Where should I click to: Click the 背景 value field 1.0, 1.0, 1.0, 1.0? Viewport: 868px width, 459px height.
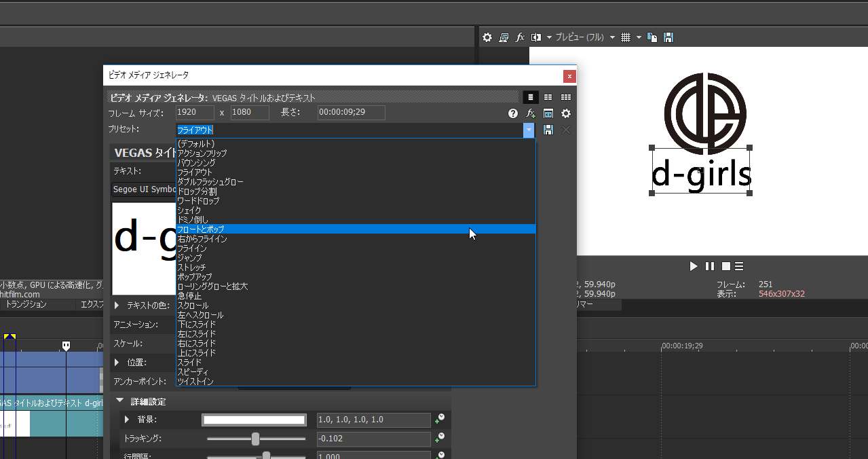tap(374, 420)
